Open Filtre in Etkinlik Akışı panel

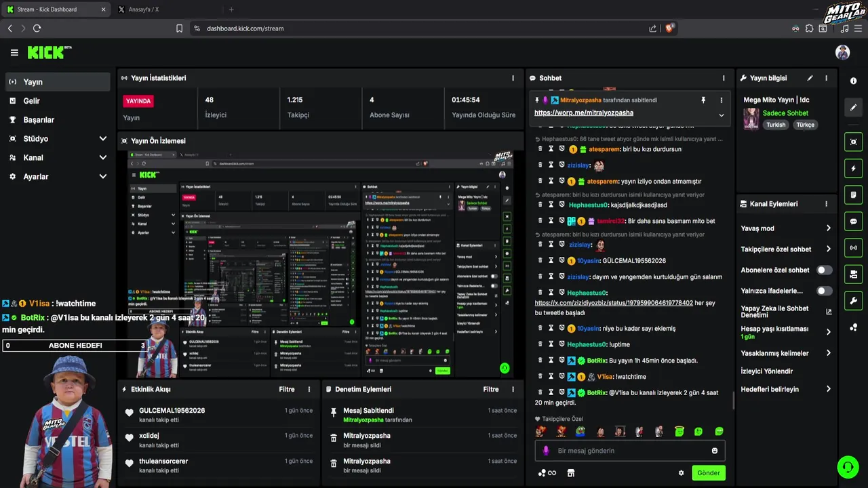click(287, 389)
